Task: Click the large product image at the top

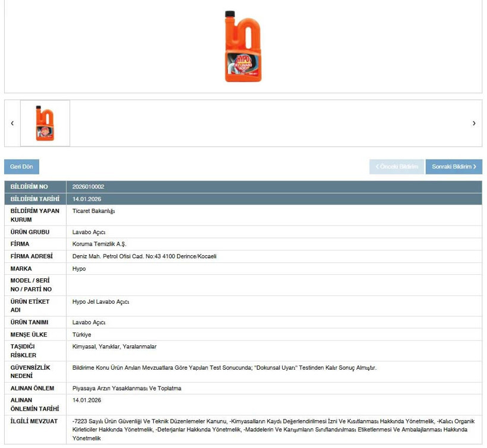Action: click(243, 46)
